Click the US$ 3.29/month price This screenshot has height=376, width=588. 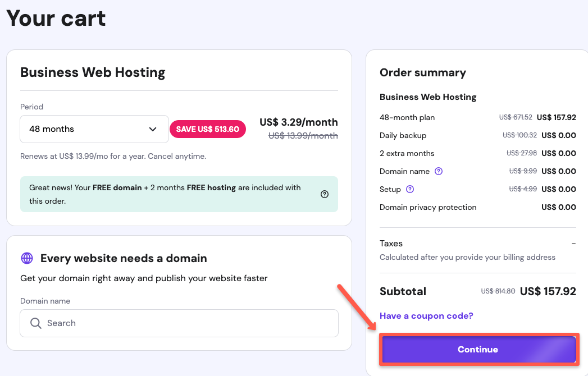[298, 122]
